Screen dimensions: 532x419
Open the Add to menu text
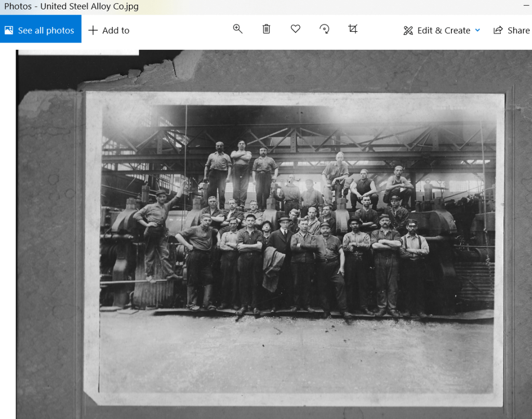point(116,31)
